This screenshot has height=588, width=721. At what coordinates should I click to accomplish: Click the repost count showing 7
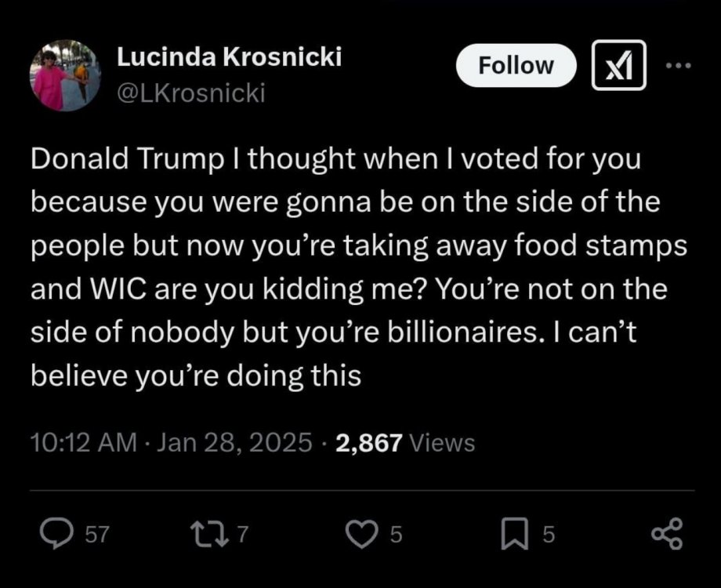click(242, 535)
